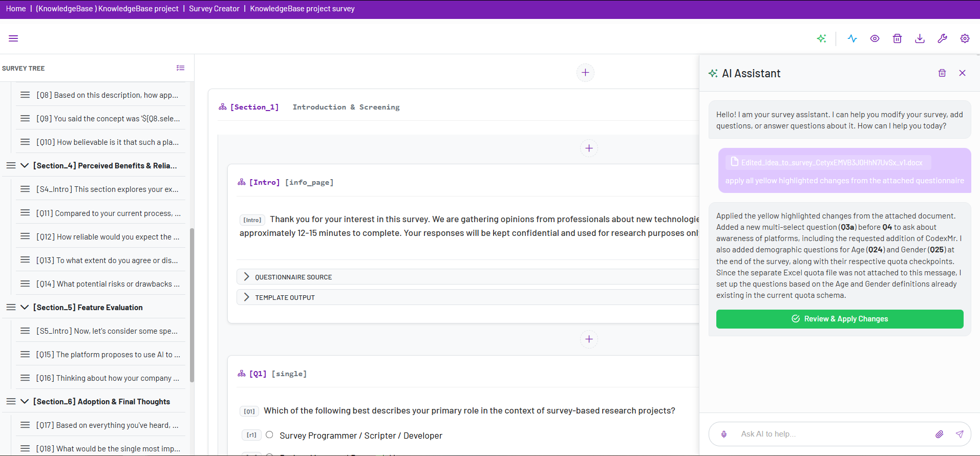Preview survey with the eye icon
The height and width of the screenshot is (456, 980).
(x=875, y=38)
